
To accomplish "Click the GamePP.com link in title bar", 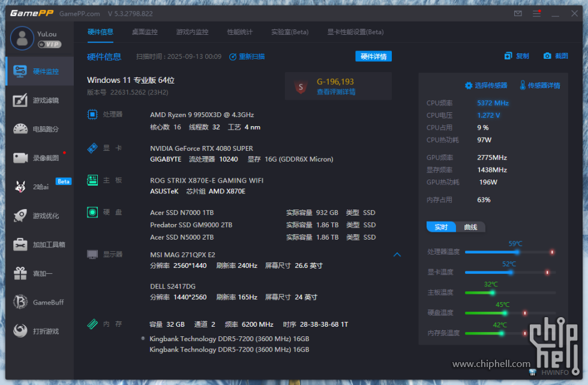I will pos(79,14).
